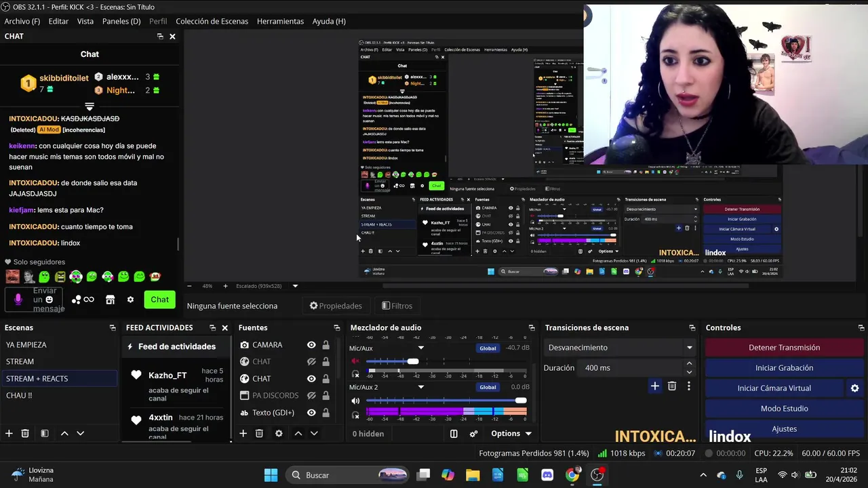Open the Herramientas menu
The image size is (868, 488).
(x=280, y=21)
